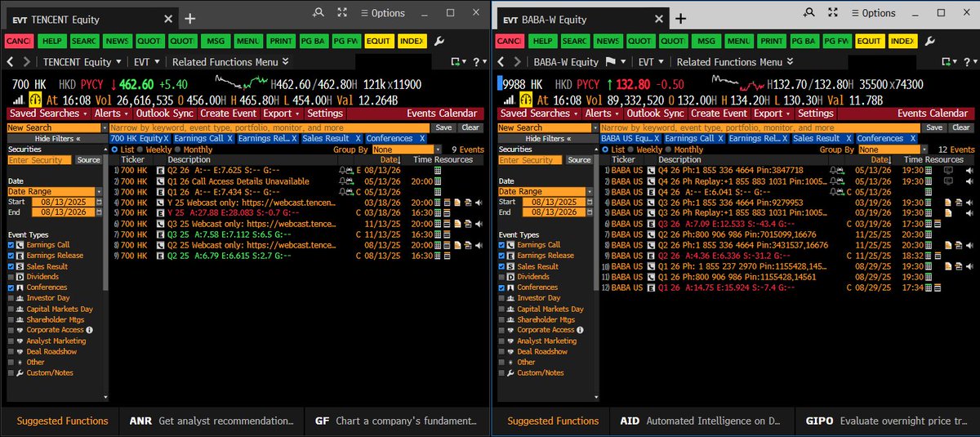Open the Options menu in TENCENT window
The image size is (980, 437).
pos(383,12)
